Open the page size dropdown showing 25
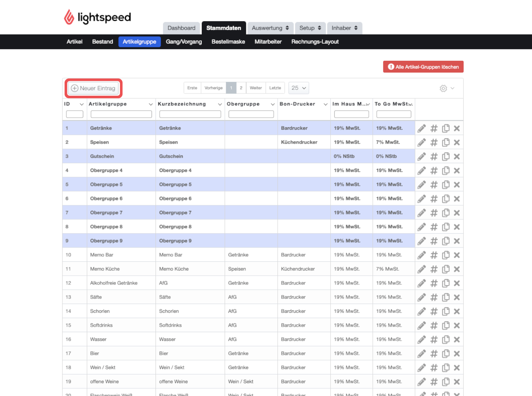The height and width of the screenshot is (396, 532). click(299, 88)
